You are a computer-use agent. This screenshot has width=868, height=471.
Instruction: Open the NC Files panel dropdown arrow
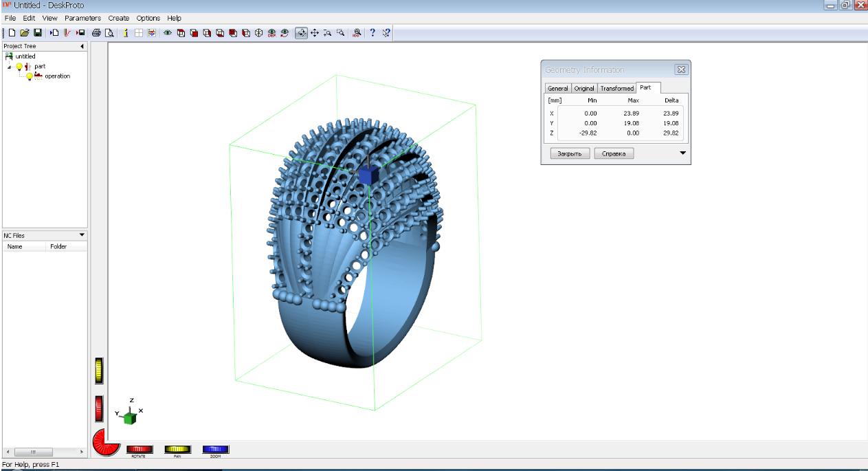click(x=82, y=235)
